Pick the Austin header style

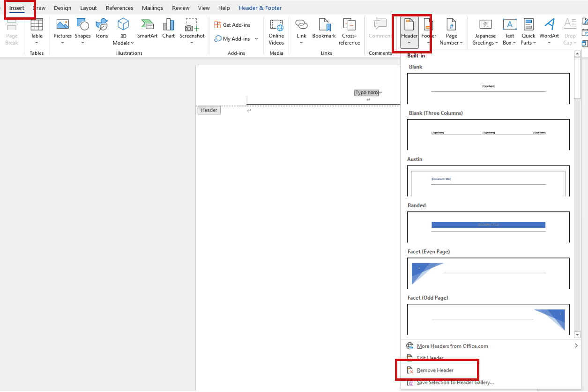(488, 181)
